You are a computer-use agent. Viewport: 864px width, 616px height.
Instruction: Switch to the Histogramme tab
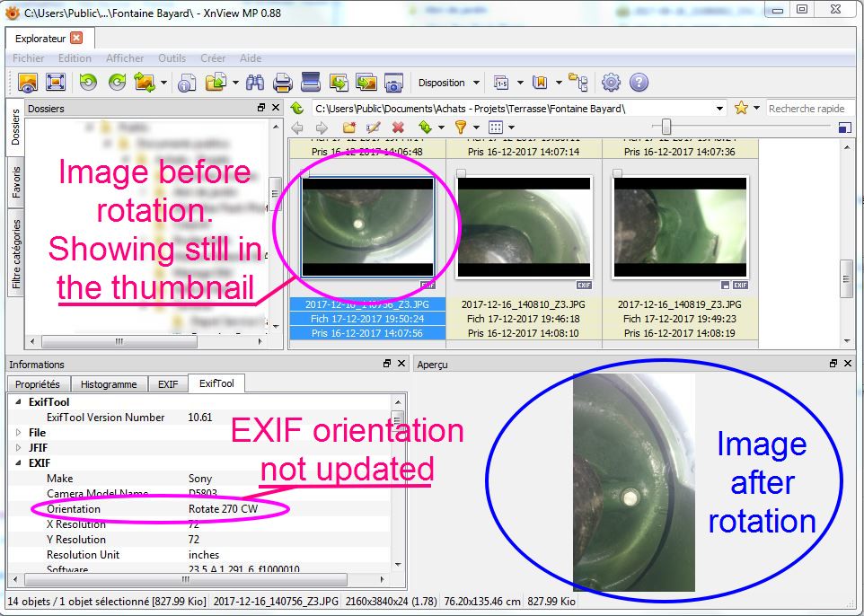coord(109,384)
